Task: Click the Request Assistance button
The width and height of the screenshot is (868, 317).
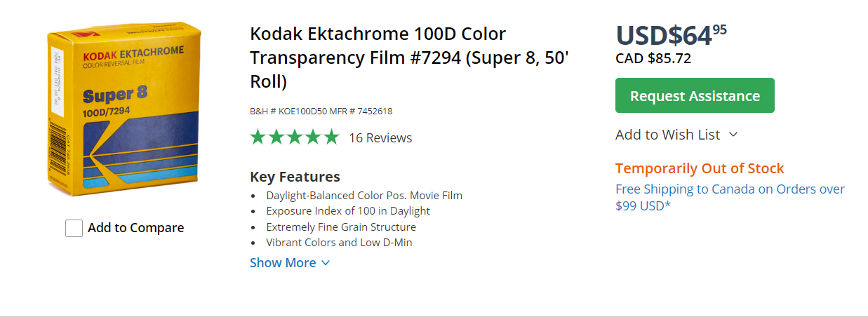Action: click(695, 95)
